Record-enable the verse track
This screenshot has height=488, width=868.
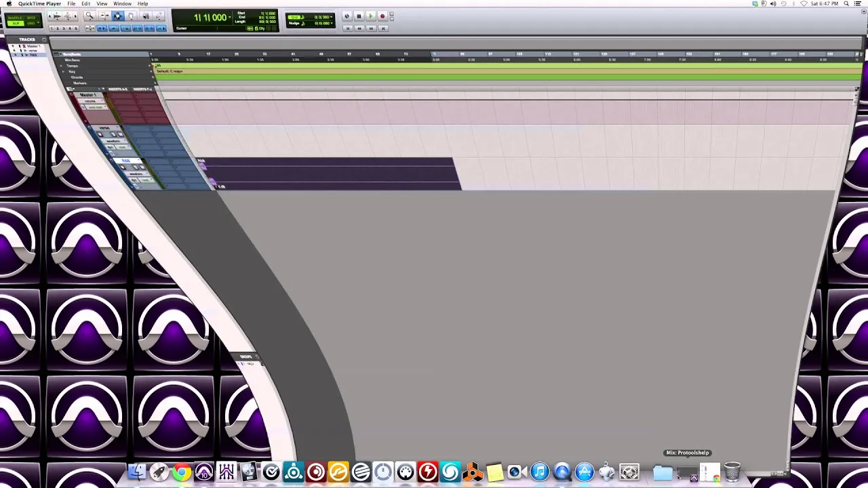[x=100, y=134]
